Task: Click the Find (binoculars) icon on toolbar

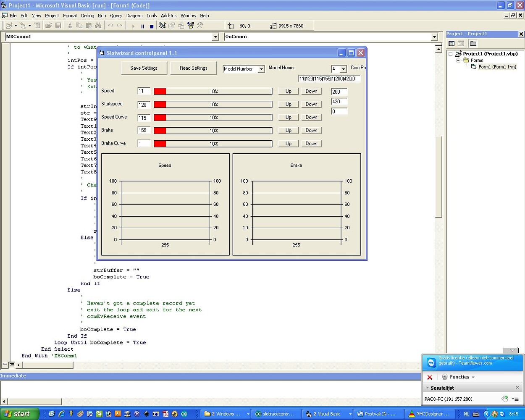Action: [x=99, y=26]
